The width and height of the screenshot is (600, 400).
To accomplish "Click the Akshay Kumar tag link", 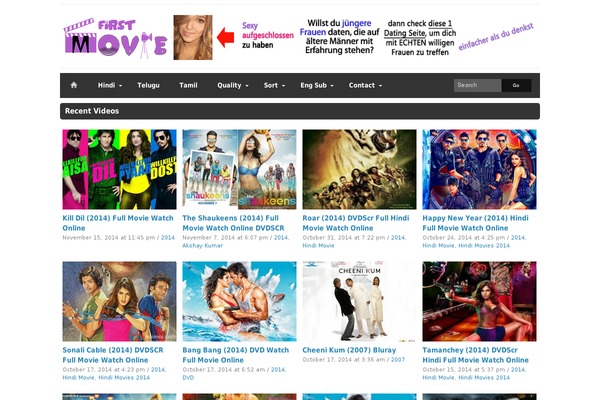I will pos(202,246).
